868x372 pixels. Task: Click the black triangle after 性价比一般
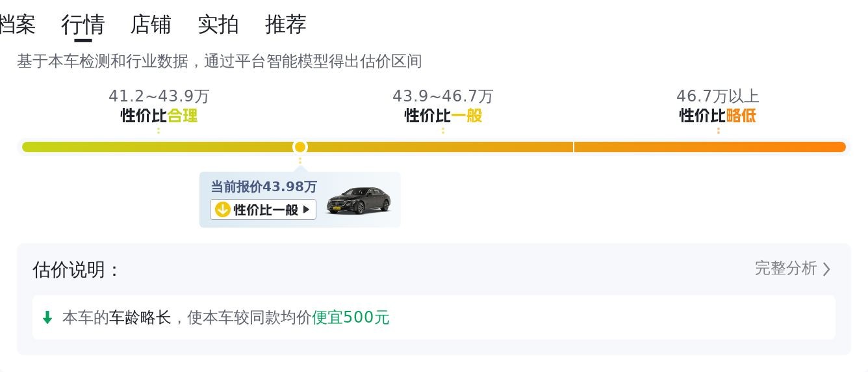coord(307,209)
